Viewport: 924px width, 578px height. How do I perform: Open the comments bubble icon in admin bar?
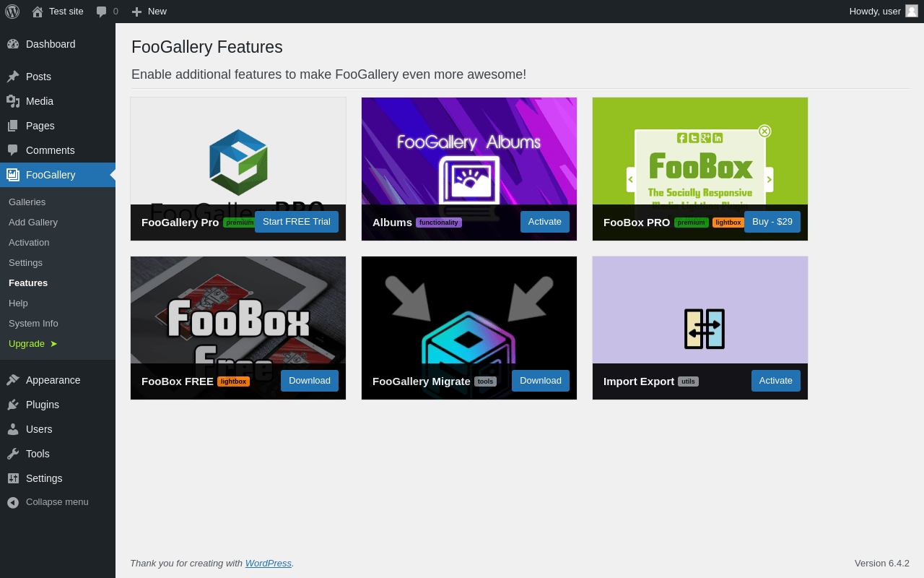coord(101,12)
